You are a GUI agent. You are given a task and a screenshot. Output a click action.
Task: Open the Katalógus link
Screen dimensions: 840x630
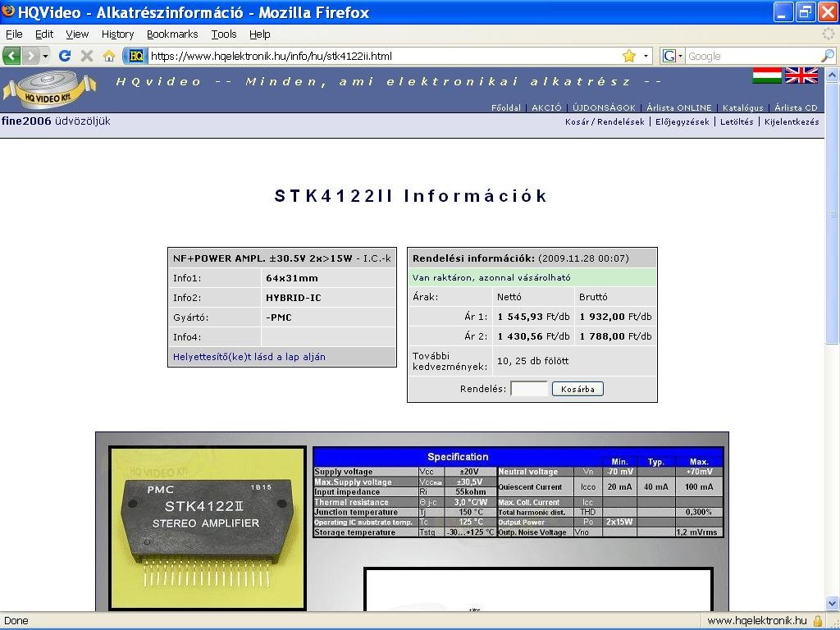tap(742, 107)
